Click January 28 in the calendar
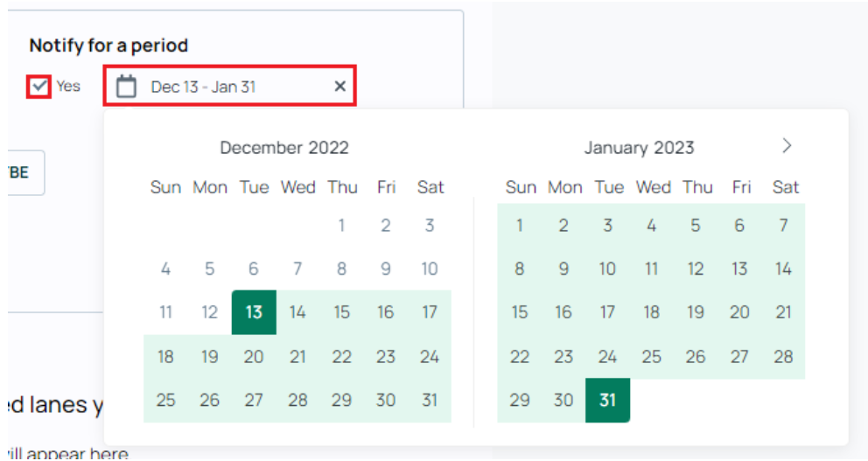The height and width of the screenshot is (461, 868). click(x=783, y=356)
